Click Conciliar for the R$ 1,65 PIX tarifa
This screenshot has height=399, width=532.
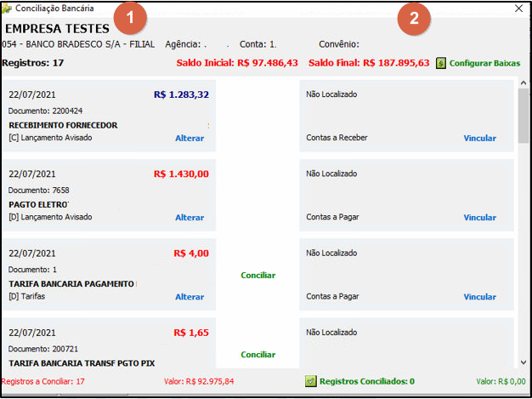point(258,355)
